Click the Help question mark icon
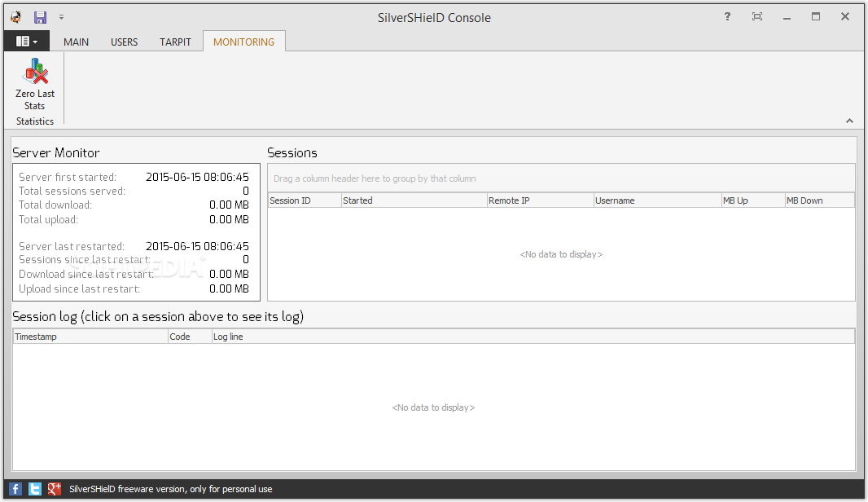This screenshot has width=868, height=502. tap(727, 16)
